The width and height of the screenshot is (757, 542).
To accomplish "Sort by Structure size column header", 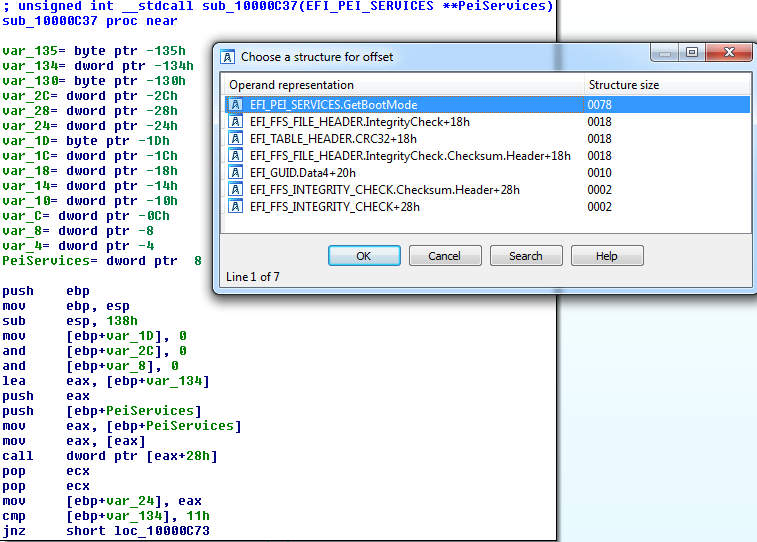I will [x=667, y=85].
